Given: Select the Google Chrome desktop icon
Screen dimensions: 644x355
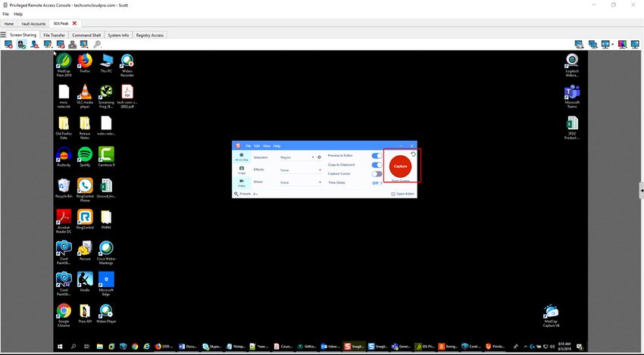Looking at the screenshot, I should coord(64,315).
